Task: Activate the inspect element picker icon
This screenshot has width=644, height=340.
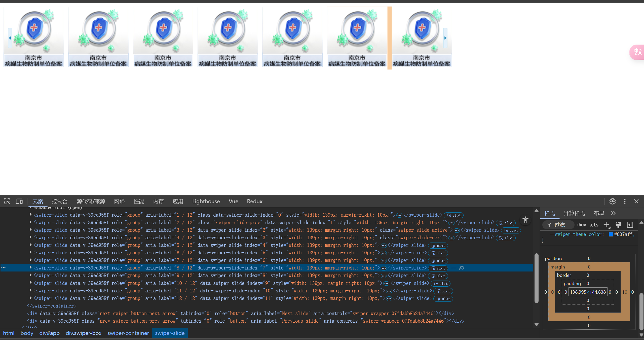Action: pyautogui.click(x=7, y=201)
